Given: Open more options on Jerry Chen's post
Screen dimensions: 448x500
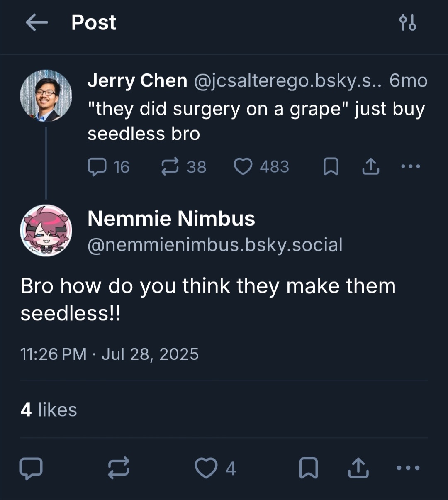Looking at the screenshot, I should coord(411,167).
